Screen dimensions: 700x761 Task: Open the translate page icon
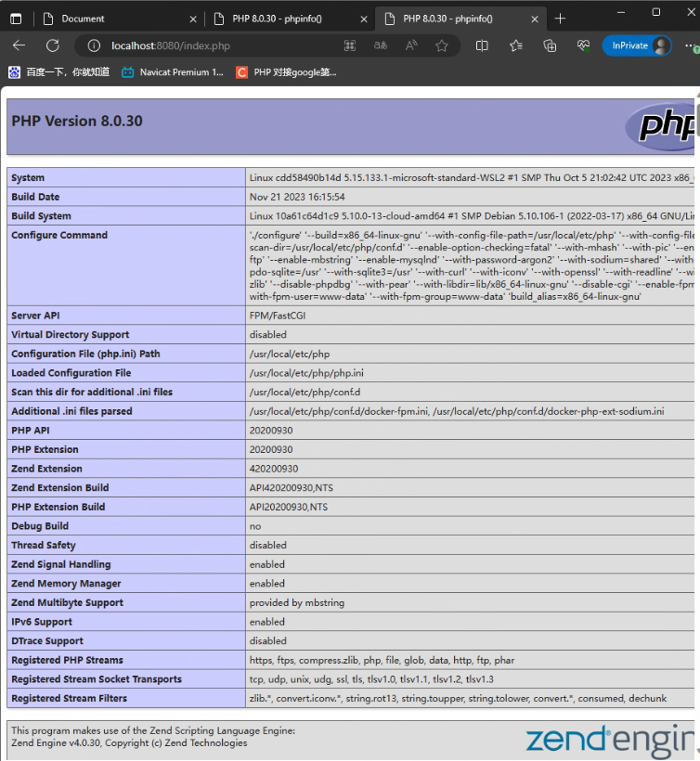coord(381,45)
